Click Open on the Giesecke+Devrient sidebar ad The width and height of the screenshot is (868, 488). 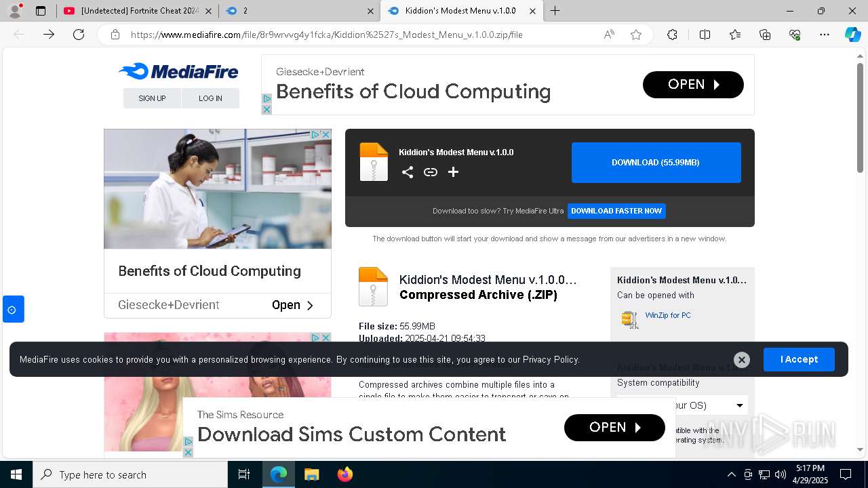(x=293, y=305)
